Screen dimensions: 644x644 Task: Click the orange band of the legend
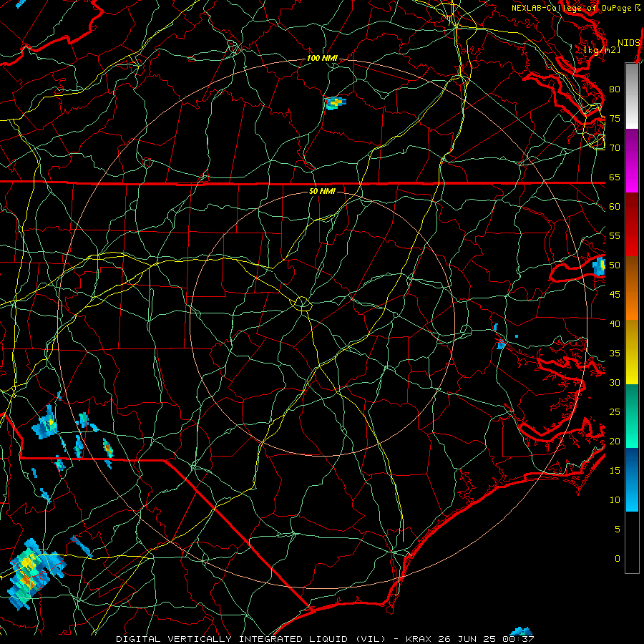tap(632, 288)
